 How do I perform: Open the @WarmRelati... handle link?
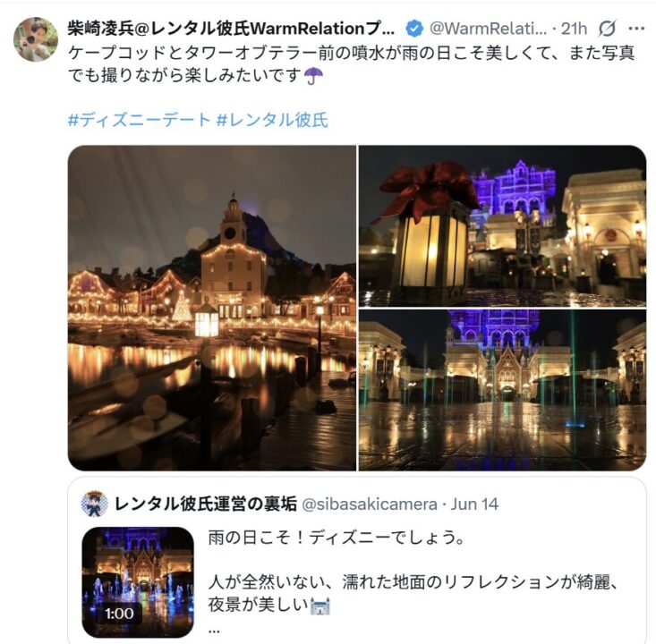[x=488, y=29]
